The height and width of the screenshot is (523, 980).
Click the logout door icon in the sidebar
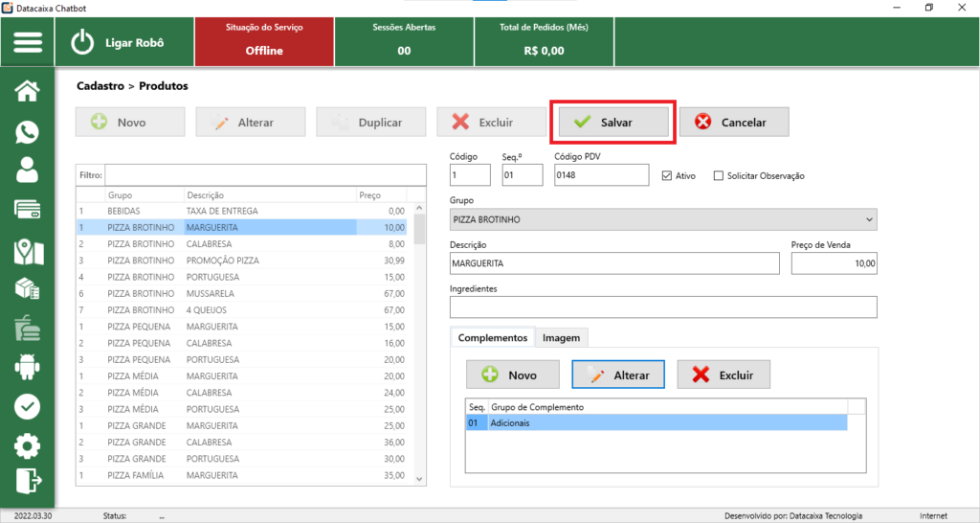tap(27, 479)
